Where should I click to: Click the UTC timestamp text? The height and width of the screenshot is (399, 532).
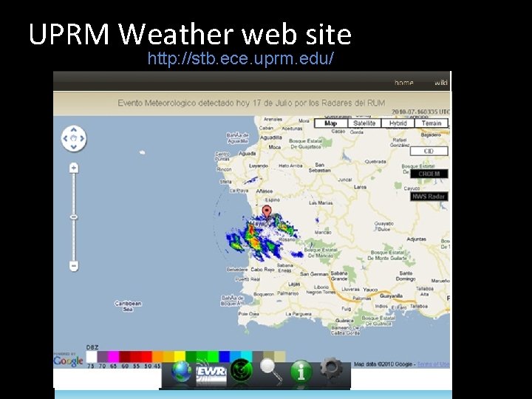tap(420, 112)
